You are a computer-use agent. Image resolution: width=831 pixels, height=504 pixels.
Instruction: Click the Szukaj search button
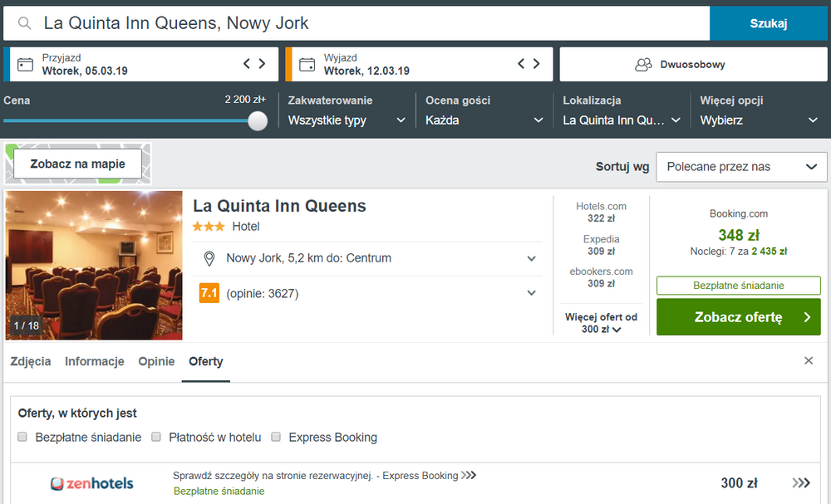pos(769,23)
